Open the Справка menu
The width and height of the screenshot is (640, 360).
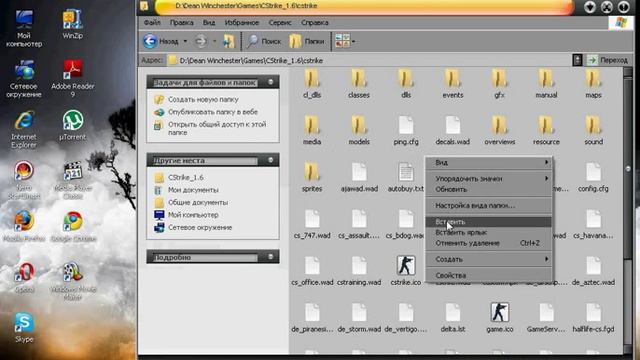(x=315, y=22)
